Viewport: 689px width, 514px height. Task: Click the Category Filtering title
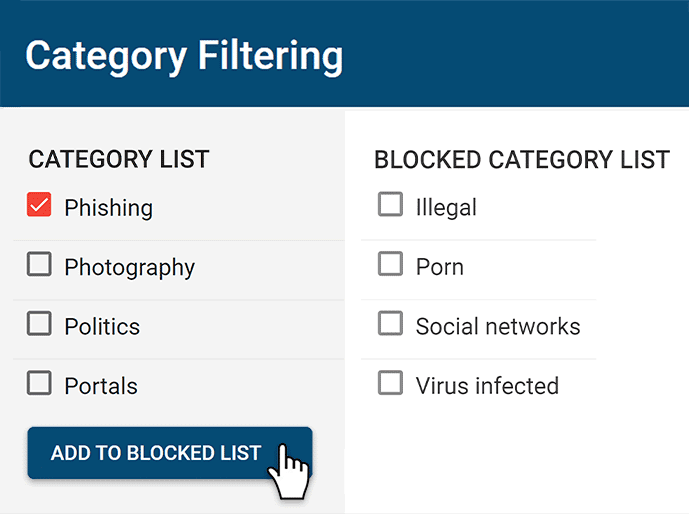183,55
